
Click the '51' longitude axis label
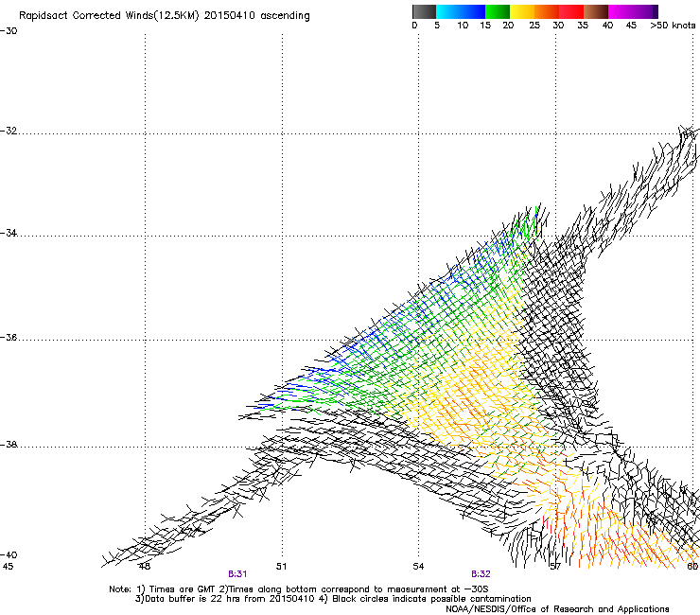281,567
